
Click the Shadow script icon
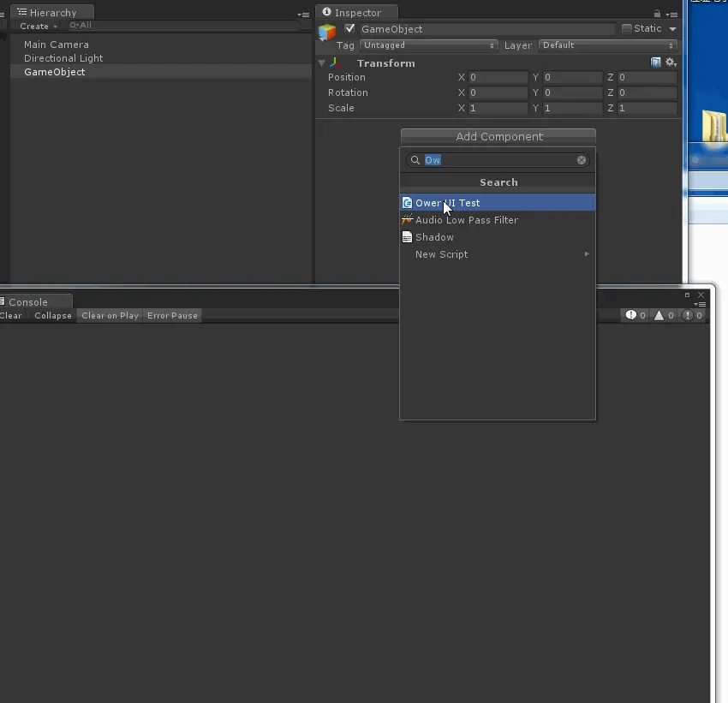407,237
